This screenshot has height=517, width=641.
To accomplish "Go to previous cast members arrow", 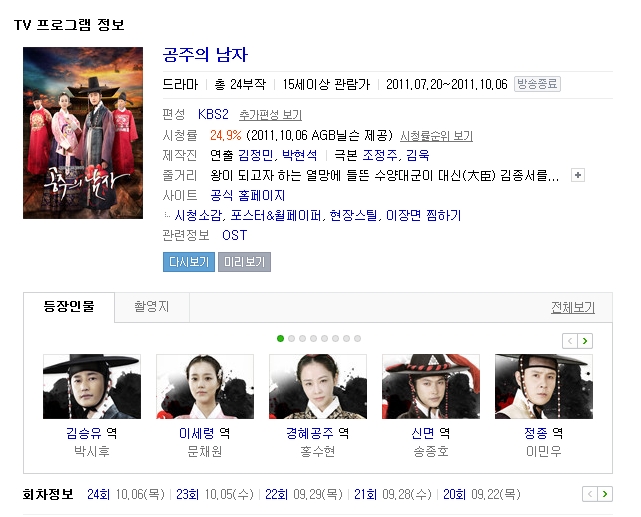I will pos(570,341).
